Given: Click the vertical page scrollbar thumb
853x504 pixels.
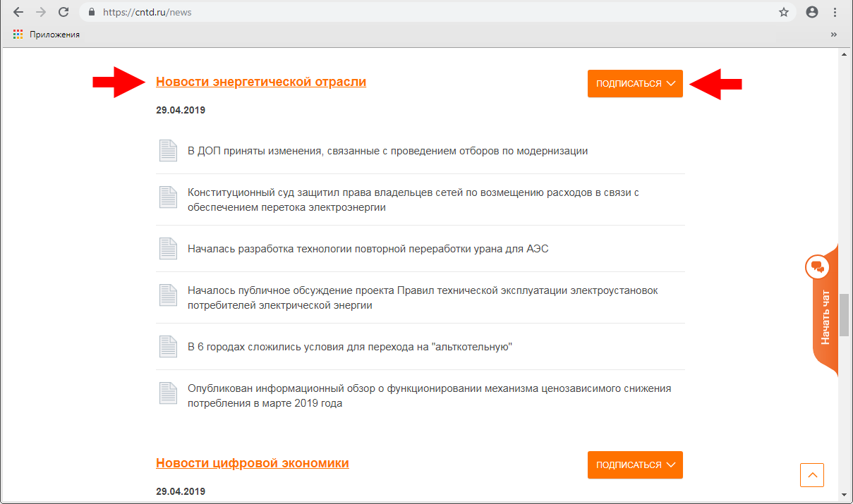Looking at the screenshot, I should click(844, 316).
